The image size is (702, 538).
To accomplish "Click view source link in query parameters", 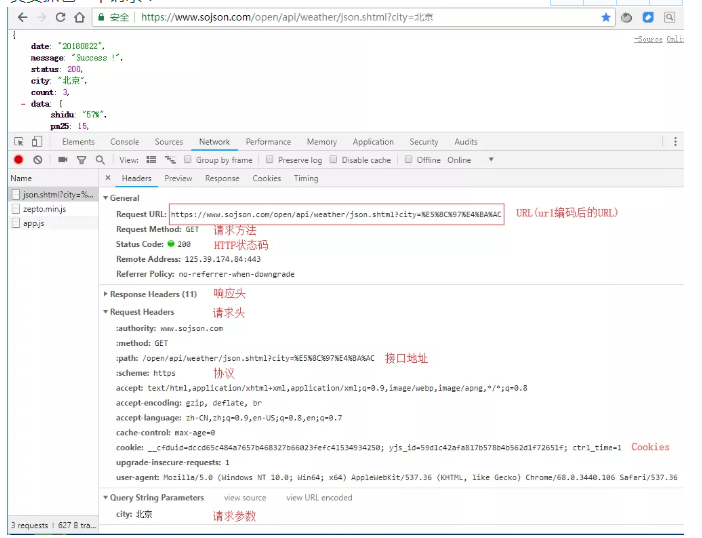I will point(245,498).
